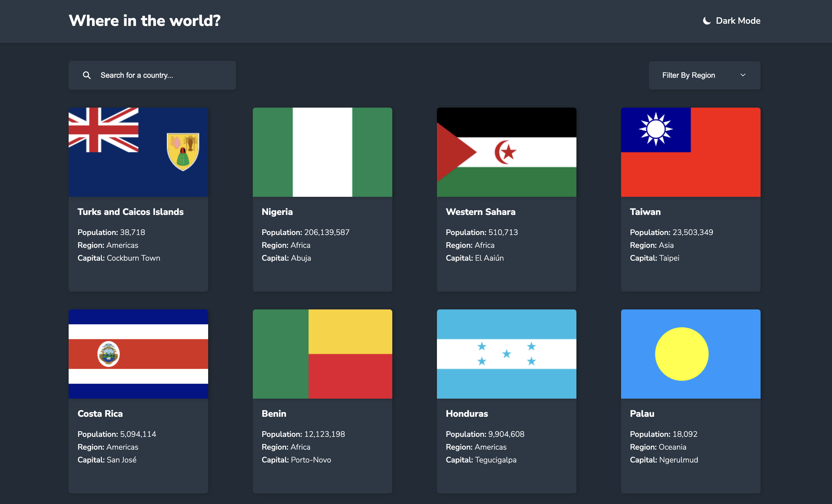Select the Palau country name heading
Viewport: 832px width, 504px height.
click(x=642, y=414)
